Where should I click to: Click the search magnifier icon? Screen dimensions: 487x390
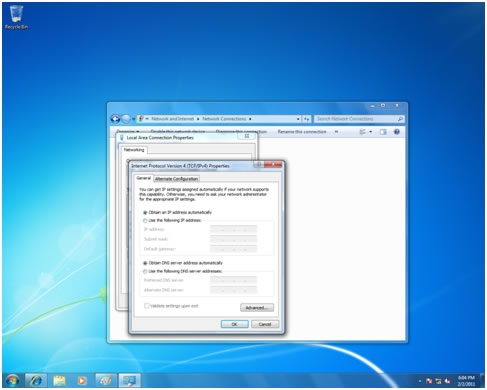[x=400, y=119]
